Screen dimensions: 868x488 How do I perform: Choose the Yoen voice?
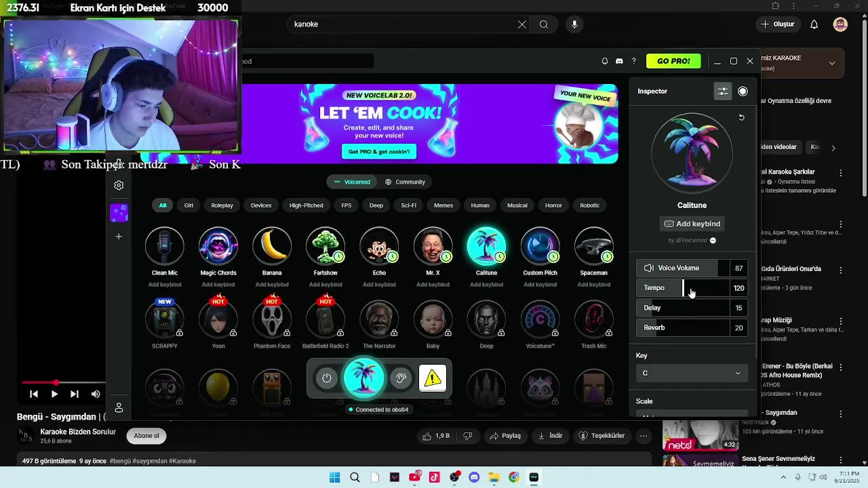tap(218, 319)
